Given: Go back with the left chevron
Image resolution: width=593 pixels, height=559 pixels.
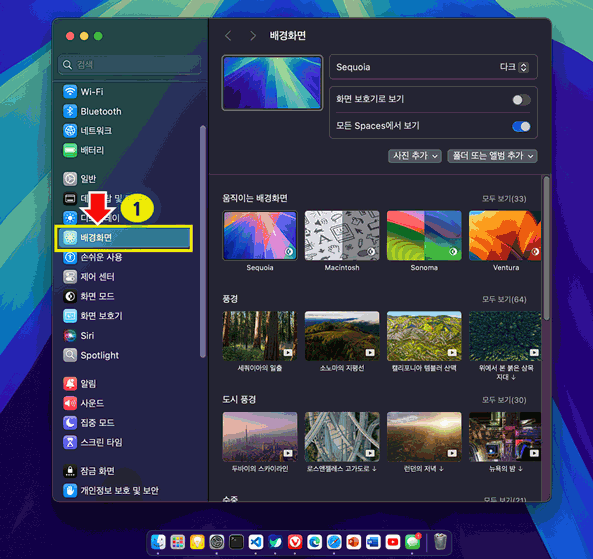Looking at the screenshot, I should coord(228,36).
